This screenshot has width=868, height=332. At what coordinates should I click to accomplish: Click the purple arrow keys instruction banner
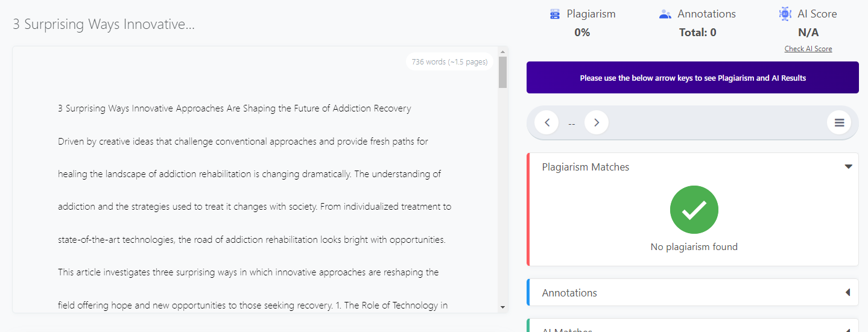692,78
